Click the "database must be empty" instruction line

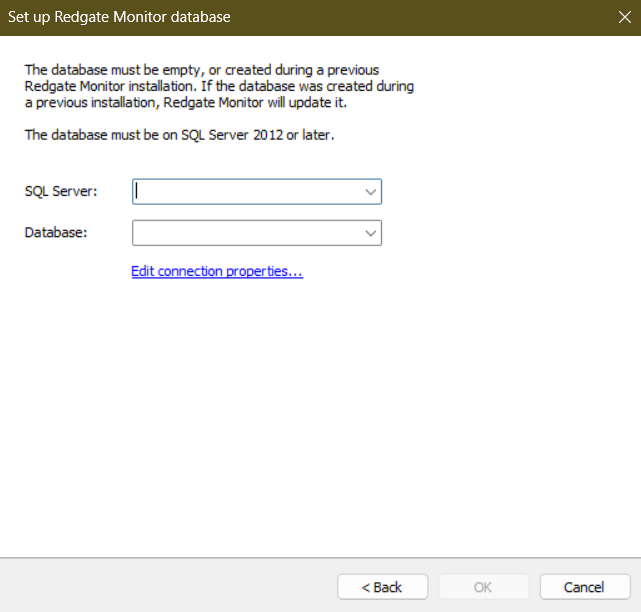pyautogui.click(x=201, y=69)
